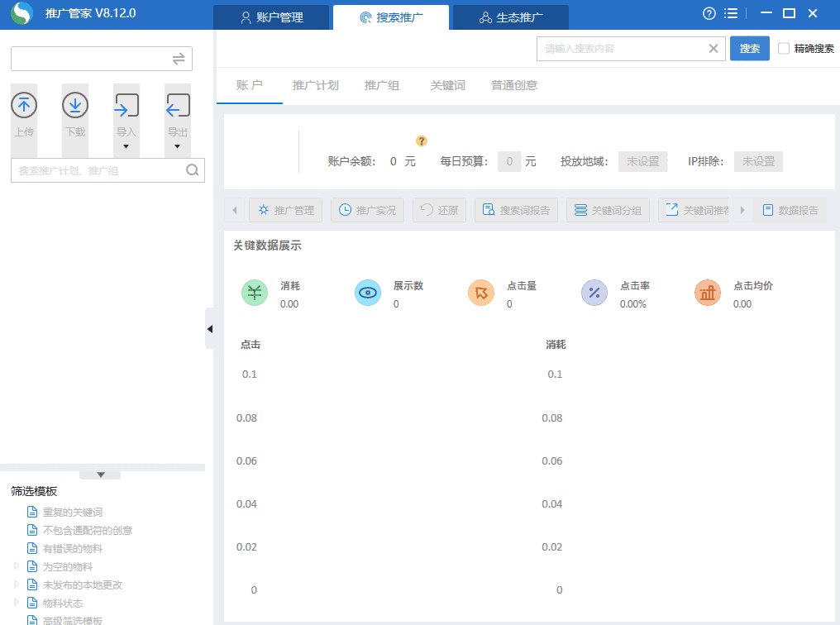
Task: Click the blue 搜索 button
Action: [x=749, y=48]
